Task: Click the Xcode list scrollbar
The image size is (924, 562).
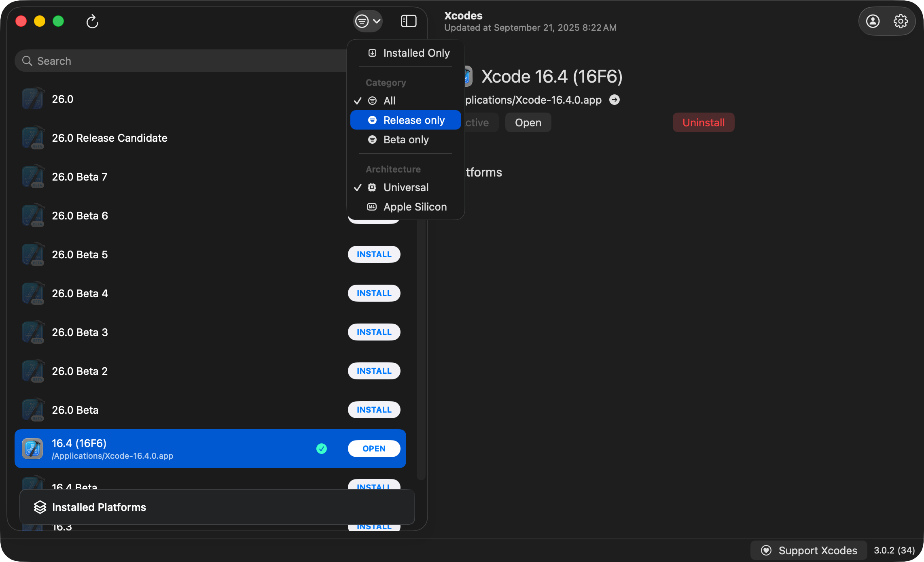Action: (x=421, y=348)
